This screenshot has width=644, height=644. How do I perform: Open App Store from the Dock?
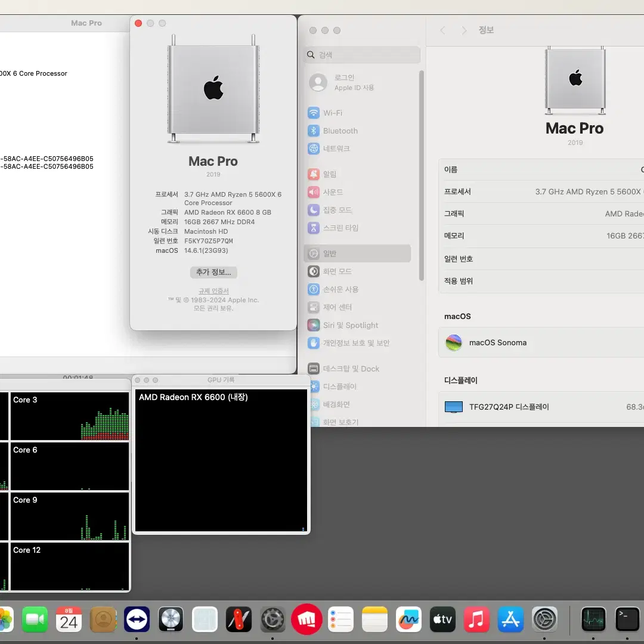pyautogui.click(x=510, y=619)
